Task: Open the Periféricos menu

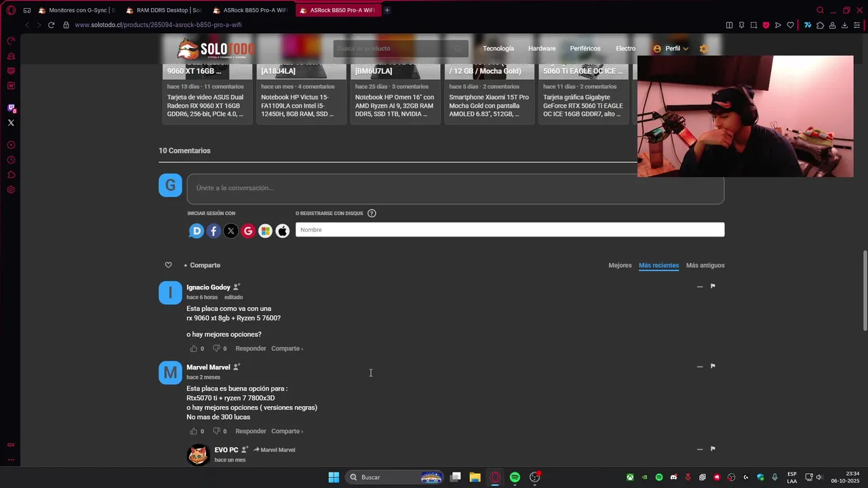Action: (585, 49)
